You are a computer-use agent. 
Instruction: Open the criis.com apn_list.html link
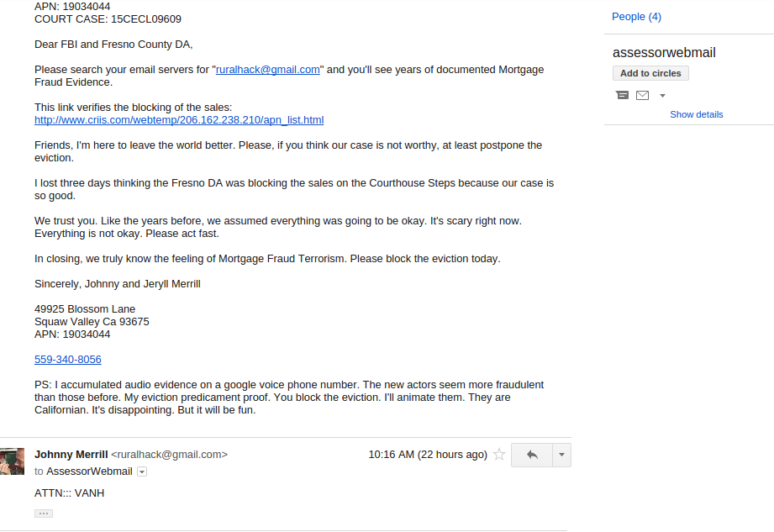pyautogui.click(x=179, y=120)
